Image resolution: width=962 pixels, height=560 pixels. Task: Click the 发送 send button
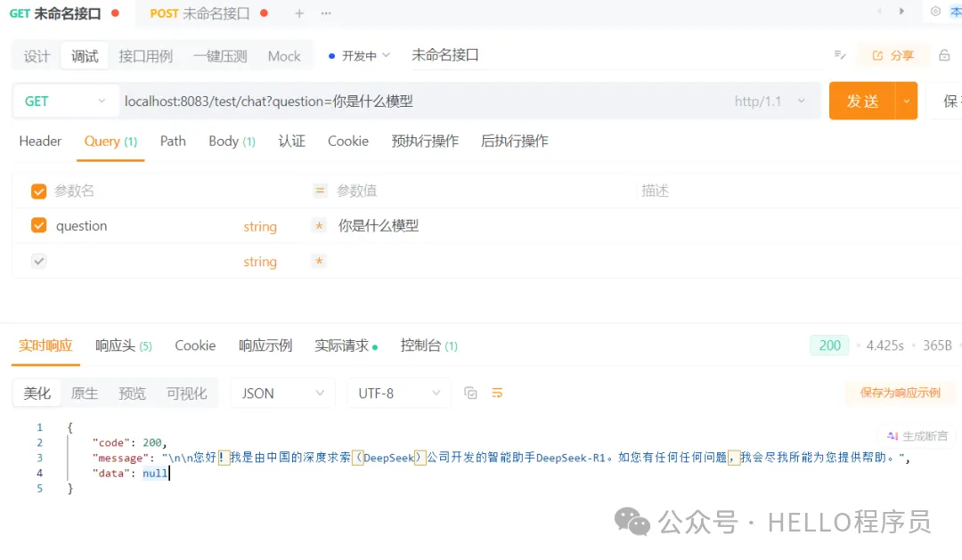click(x=860, y=101)
